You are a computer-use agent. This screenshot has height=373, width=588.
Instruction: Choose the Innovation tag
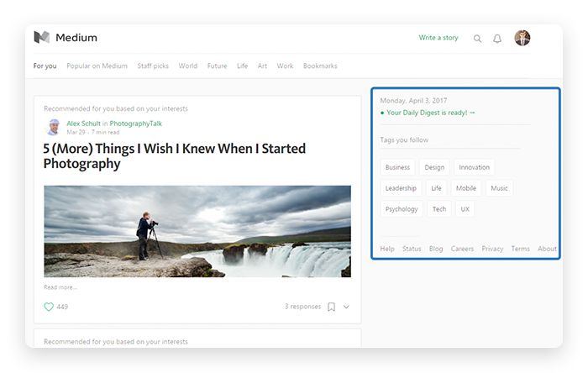pos(474,167)
